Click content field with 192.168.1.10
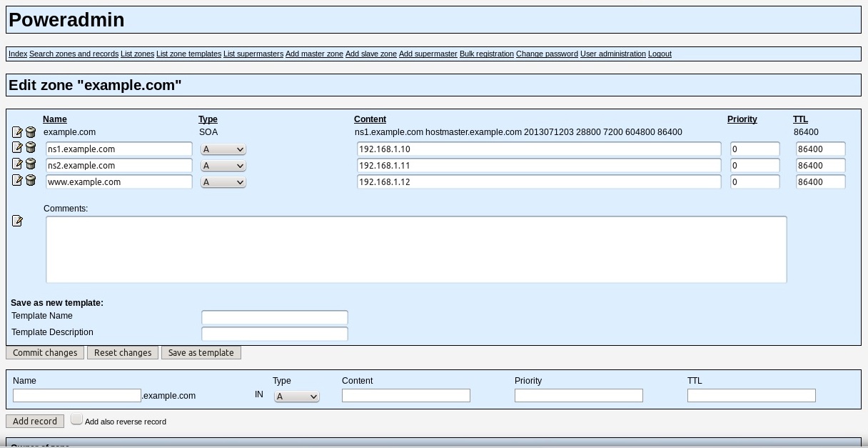This screenshot has height=448, width=868. point(539,149)
